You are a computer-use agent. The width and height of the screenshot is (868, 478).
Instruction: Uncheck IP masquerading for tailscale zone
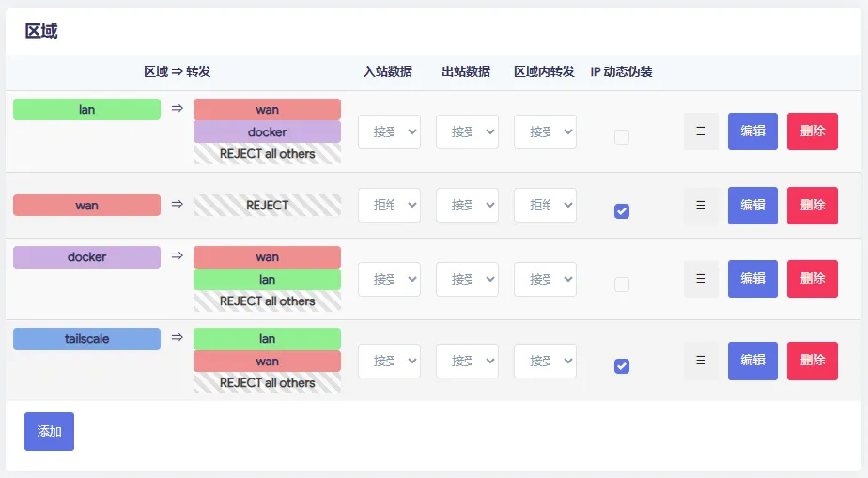[x=621, y=366]
